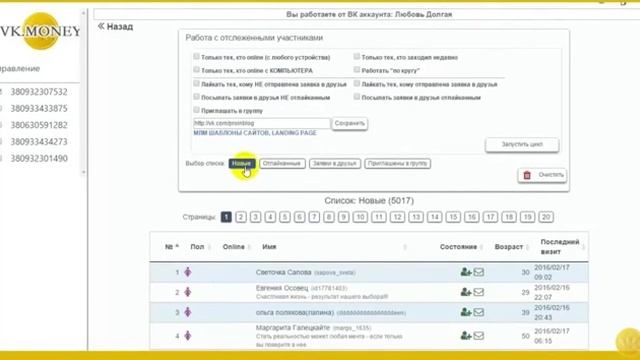
Task: Select the 'Приглашены в группу' list tab
Action: tap(398, 164)
